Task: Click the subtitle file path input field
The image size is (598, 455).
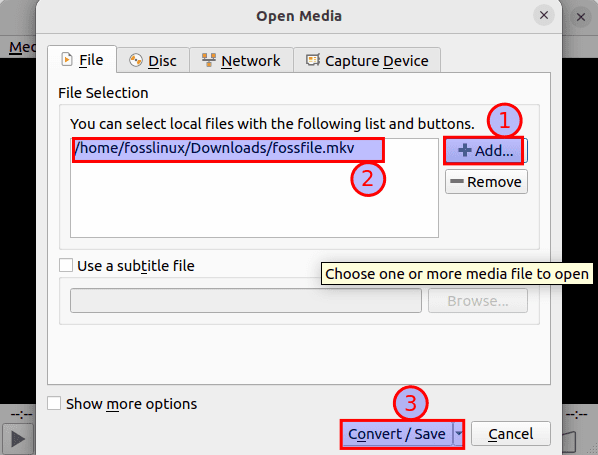Action: coord(246,301)
